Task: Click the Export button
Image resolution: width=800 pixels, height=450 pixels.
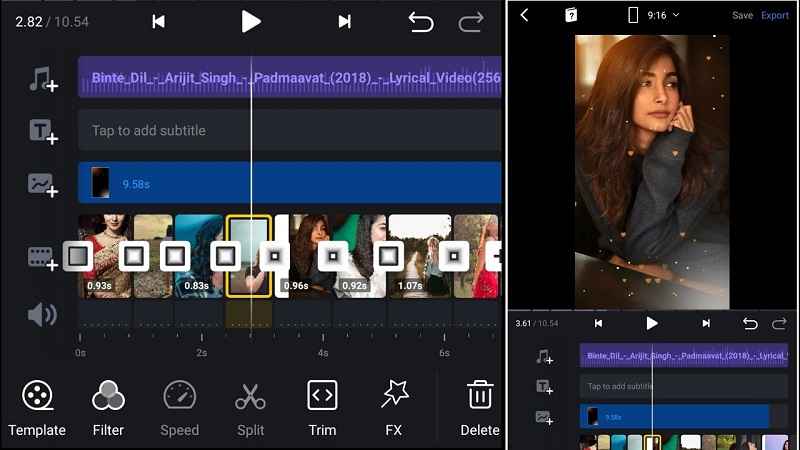Action: tap(775, 16)
